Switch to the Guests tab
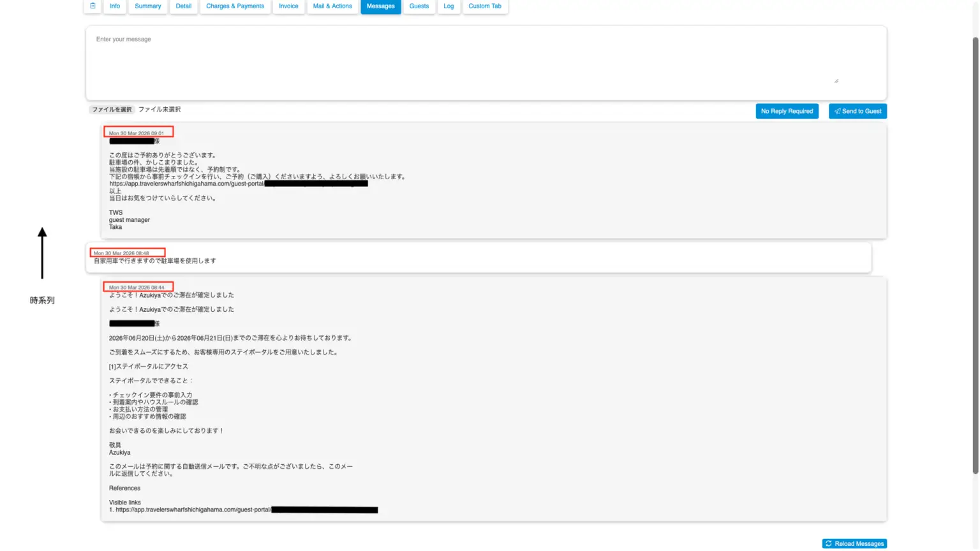 point(419,6)
